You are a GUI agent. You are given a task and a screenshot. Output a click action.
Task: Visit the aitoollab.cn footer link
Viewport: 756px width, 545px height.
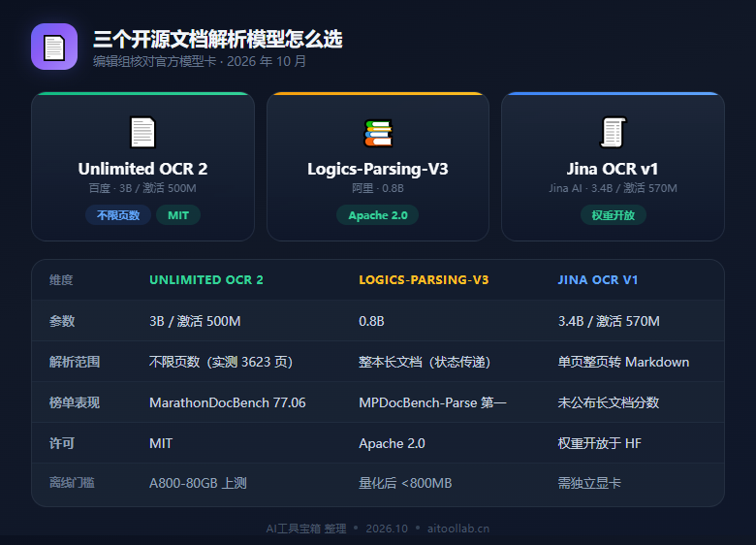click(x=458, y=529)
